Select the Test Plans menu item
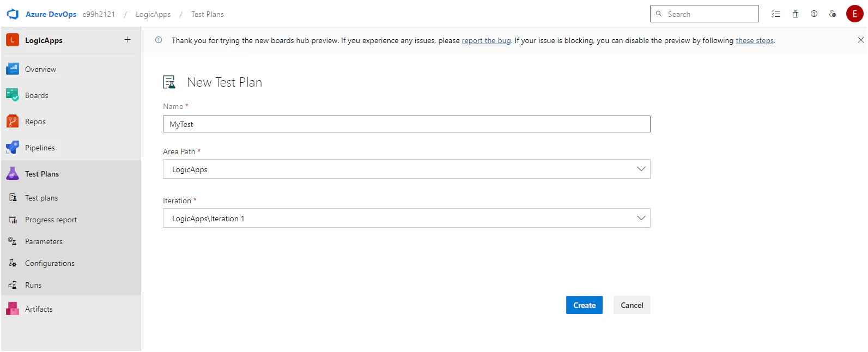Screen dimensions: 868x352 tap(71, 174)
